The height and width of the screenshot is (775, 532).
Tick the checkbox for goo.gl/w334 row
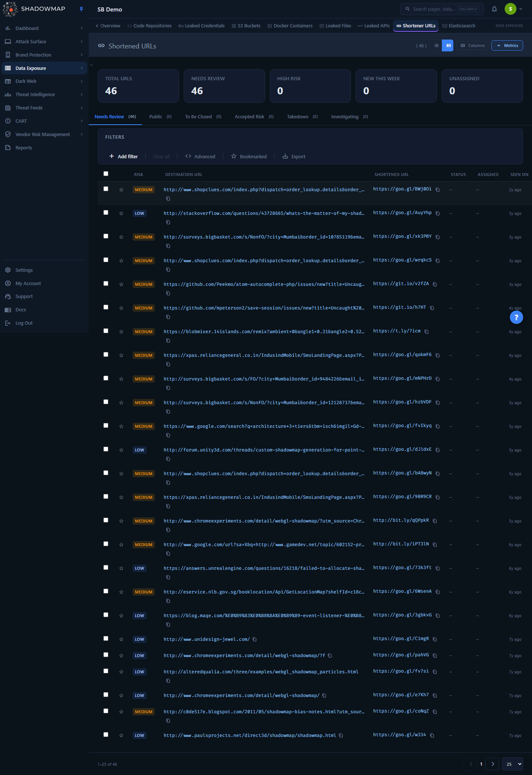coord(106,735)
